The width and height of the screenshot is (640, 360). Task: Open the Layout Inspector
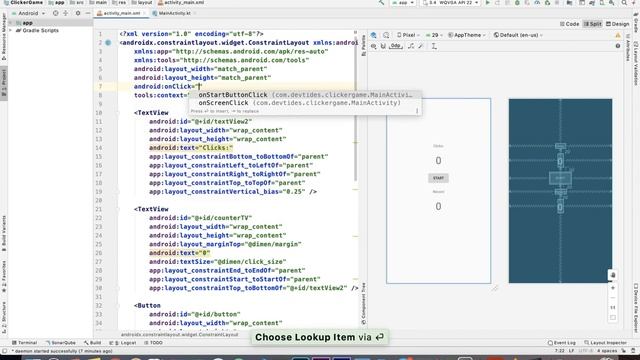click(x=605, y=343)
